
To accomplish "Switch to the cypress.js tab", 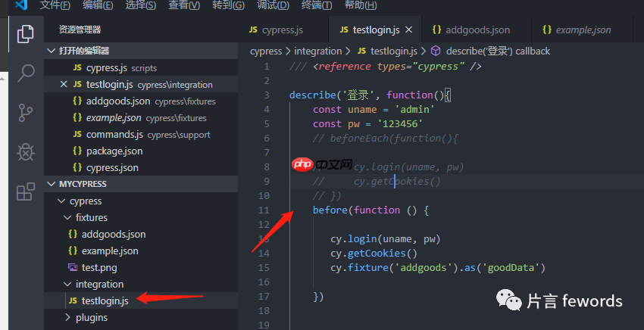I will pyautogui.click(x=276, y=30).
